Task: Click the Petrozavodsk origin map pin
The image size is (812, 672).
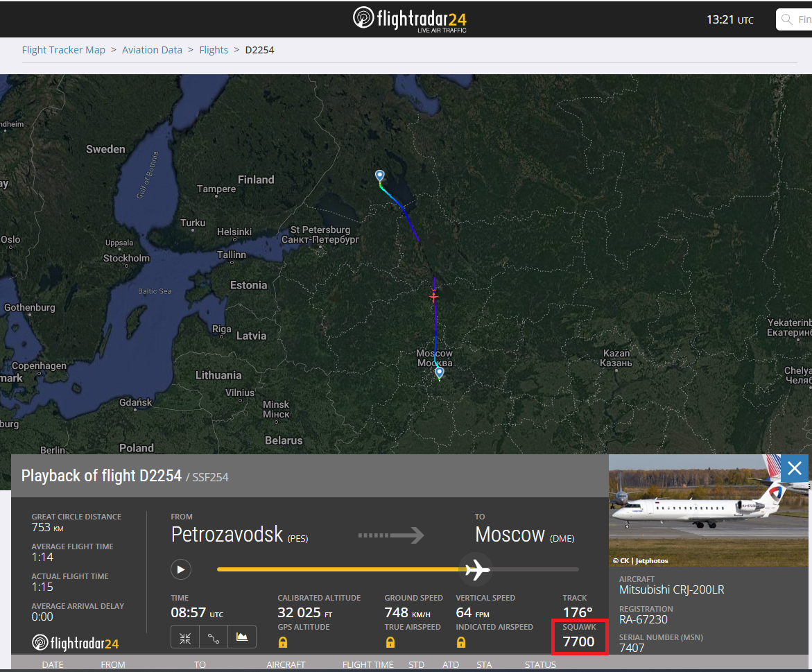Action: tap(379, 176)
